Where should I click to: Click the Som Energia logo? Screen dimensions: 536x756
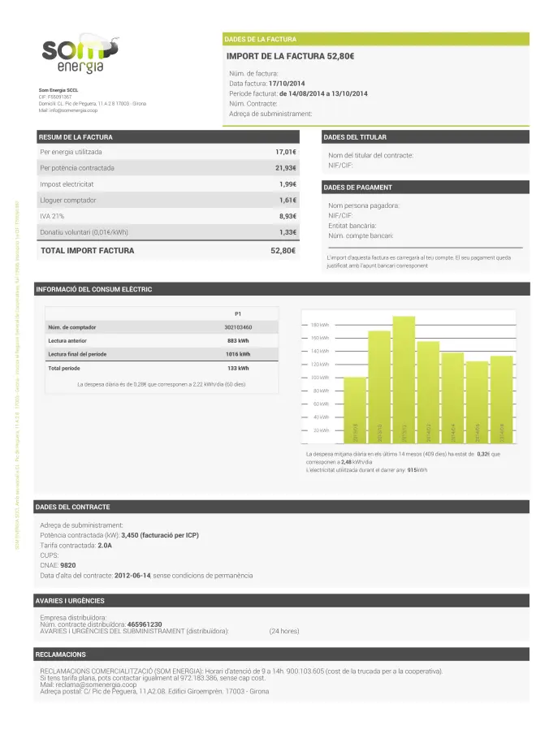click(x=80, y=55)
